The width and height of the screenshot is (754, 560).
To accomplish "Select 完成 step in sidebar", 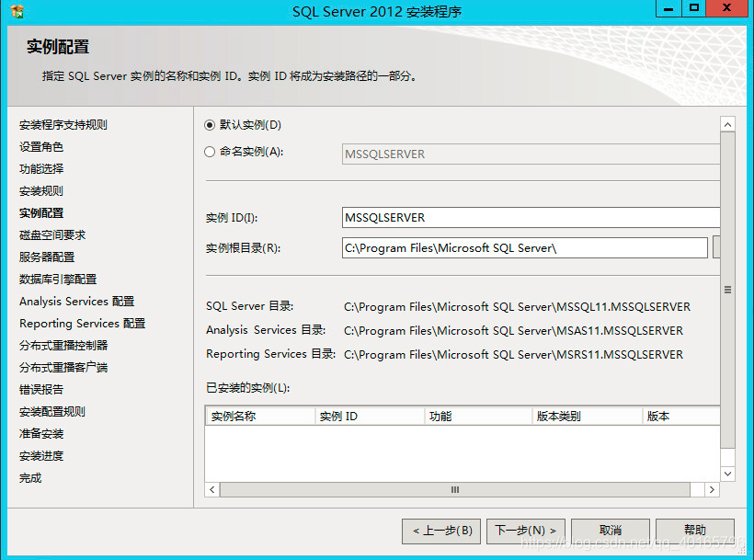I will click(29, 478).
